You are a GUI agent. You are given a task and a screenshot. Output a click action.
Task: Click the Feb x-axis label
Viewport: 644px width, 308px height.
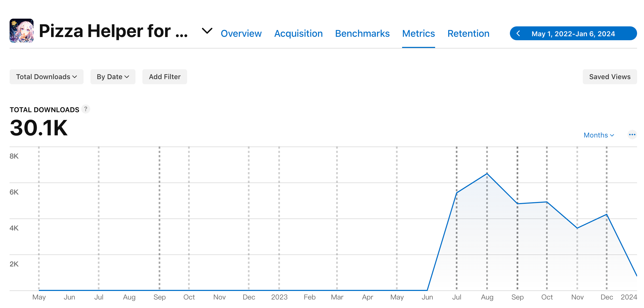pos(309,297)
